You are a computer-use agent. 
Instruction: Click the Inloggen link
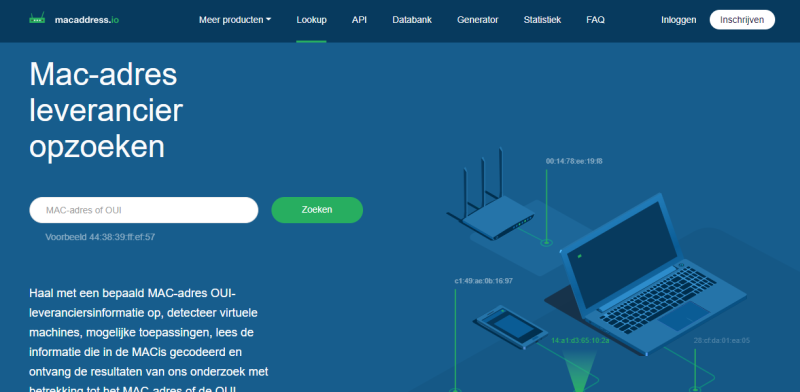coord(679,20)
